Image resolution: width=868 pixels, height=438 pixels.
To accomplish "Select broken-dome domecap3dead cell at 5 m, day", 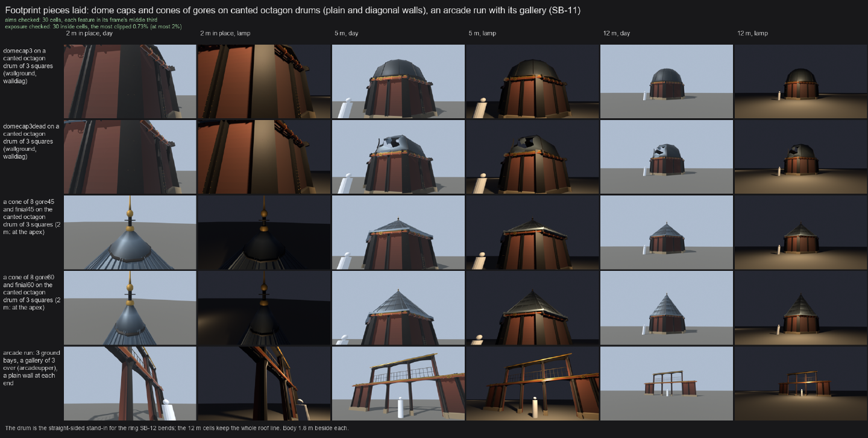I will [398, 157].
